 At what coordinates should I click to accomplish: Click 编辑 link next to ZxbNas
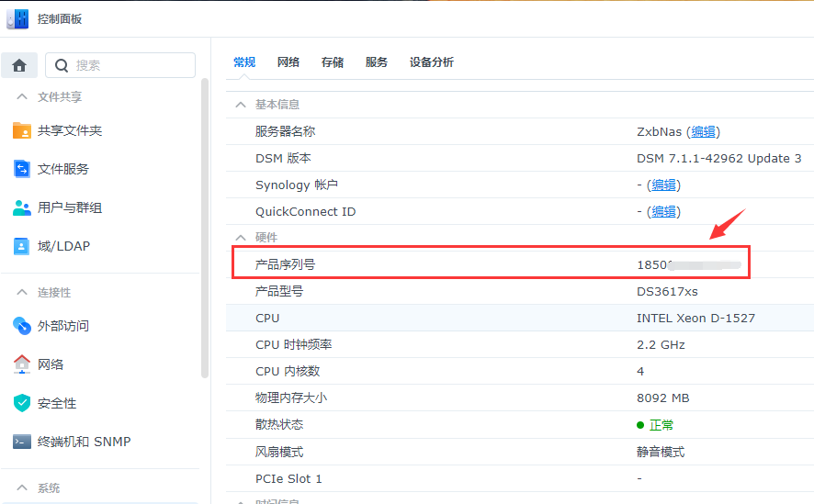tap(704, 131)
